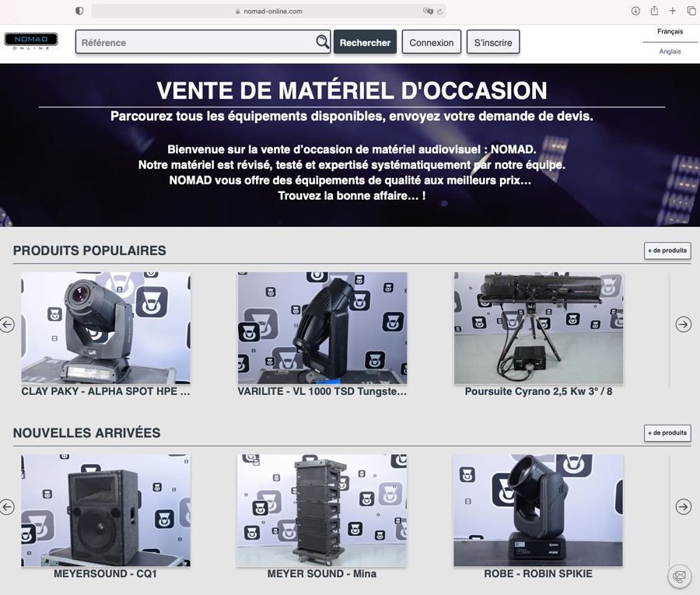This screenshot has height=595, width=700.
Task: Click '+ de produits' for Produits Populaires
Action: (x=667, y=250)
